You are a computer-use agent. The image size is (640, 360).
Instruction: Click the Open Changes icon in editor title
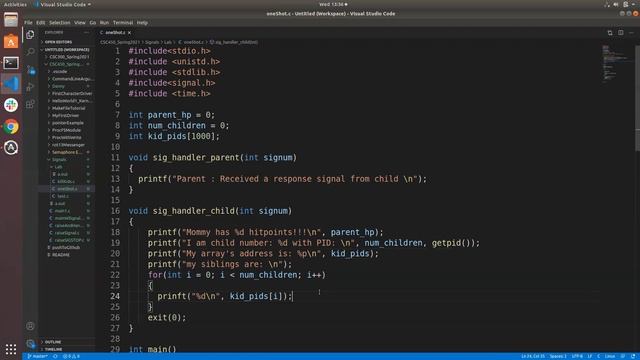[610, 33]
